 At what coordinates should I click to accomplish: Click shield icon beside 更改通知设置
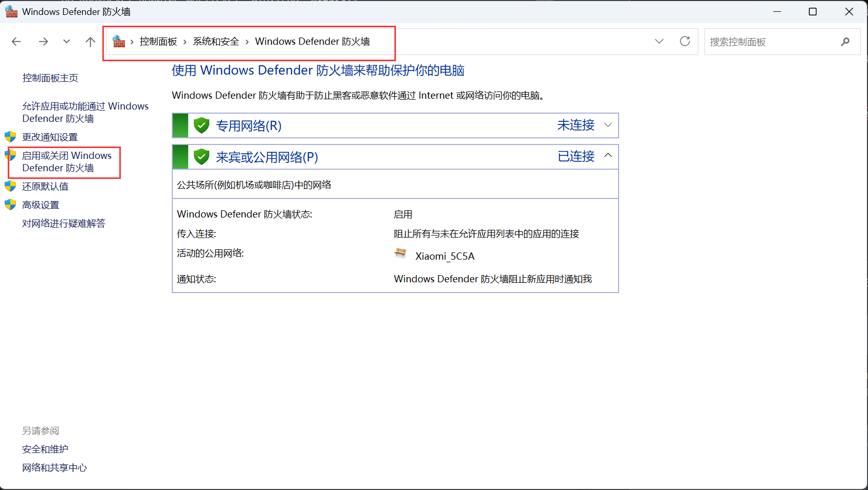[x=10, y=137]
